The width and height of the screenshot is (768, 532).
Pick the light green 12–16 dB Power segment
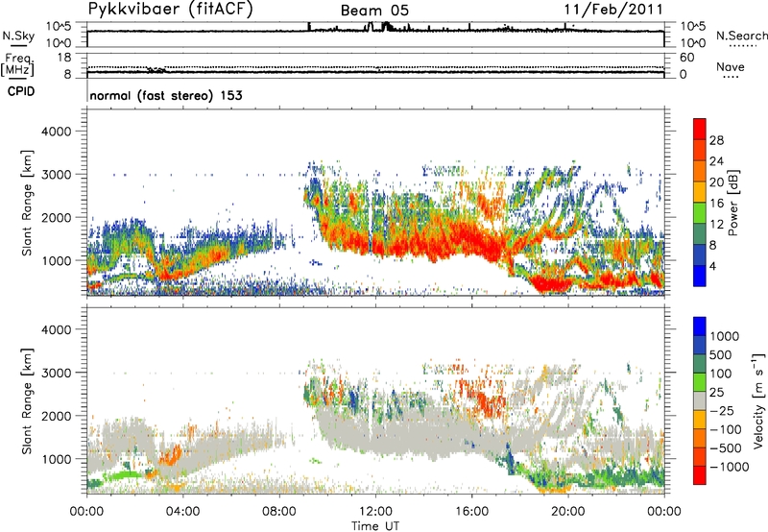[x=700, y=213]
